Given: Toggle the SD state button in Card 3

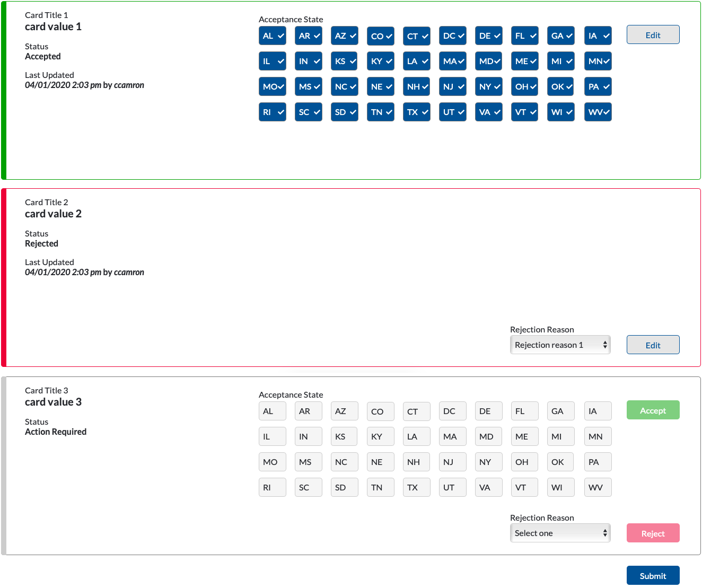Looking at the screenshot, I should 344,487.
